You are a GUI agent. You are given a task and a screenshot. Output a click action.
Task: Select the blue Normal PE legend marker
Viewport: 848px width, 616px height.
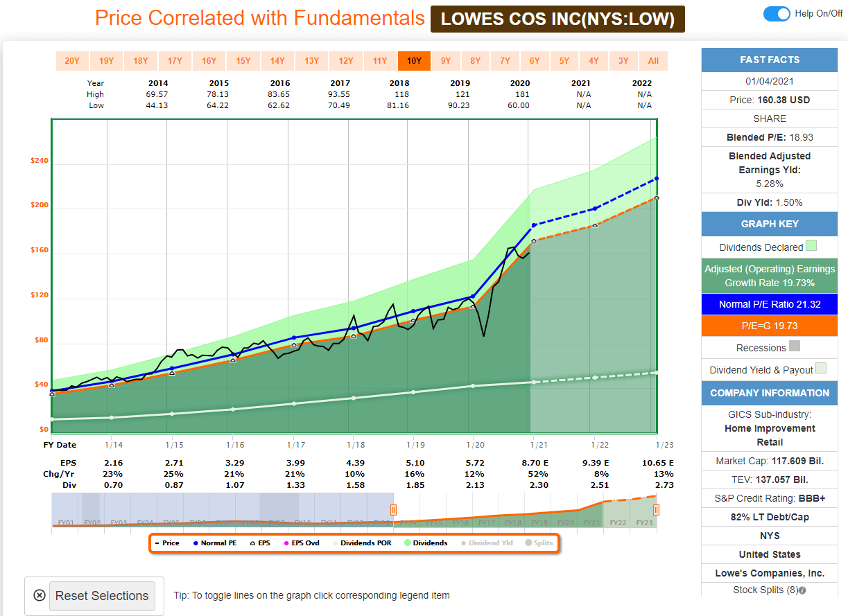pos(196,543)
